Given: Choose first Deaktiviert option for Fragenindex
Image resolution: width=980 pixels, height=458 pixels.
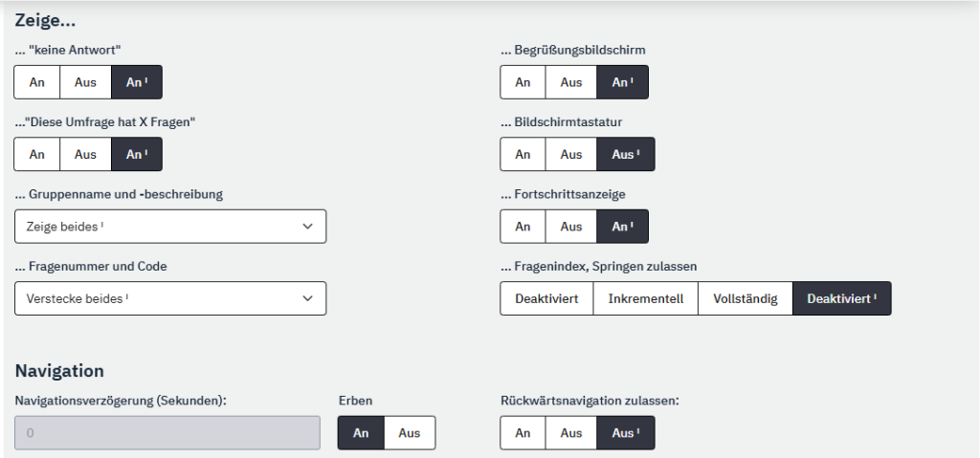Looking at the screenshot, I should coord(546,298).
